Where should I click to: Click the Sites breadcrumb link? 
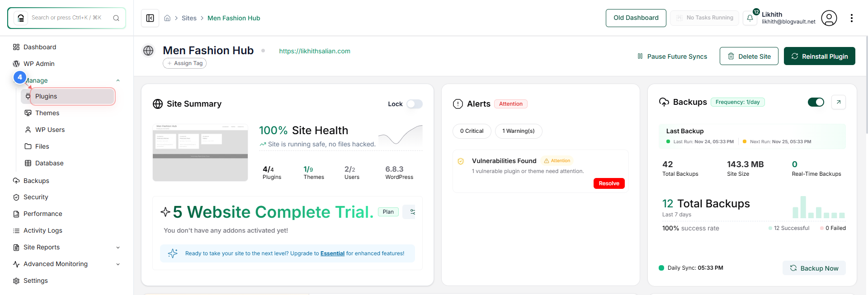[189, 18]
